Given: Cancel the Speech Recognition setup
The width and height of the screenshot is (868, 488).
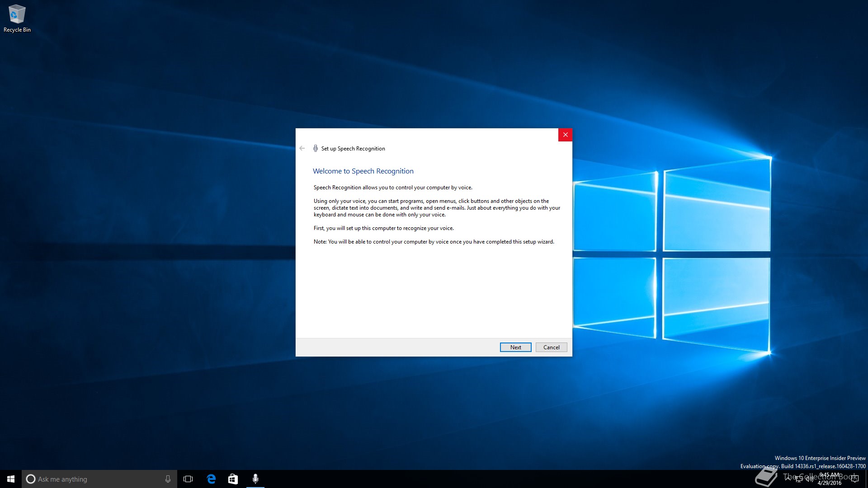Looking at the screenshot, I should coord(551,347).
